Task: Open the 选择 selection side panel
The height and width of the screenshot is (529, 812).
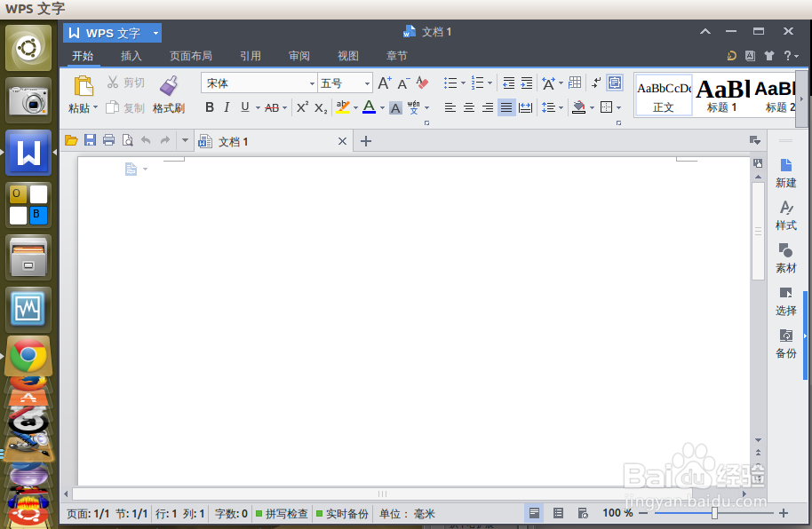Action: pyautogui.click(x=785, y=301)
